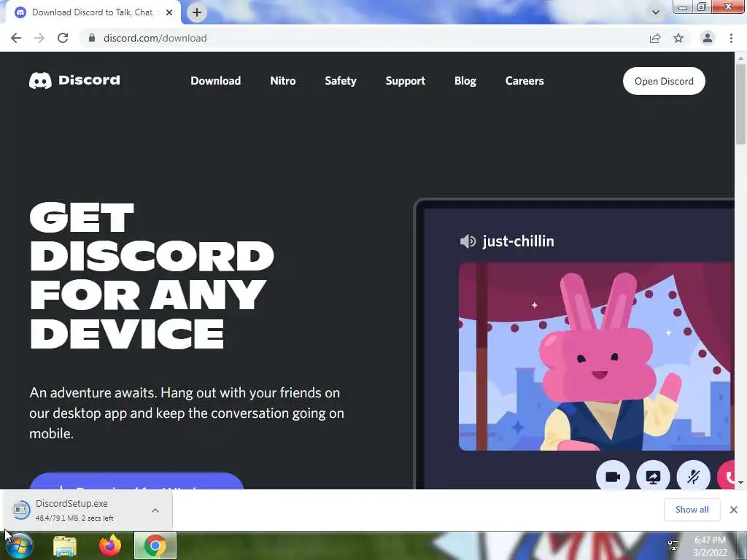Click the Discord logo in header
747x560 pixels.
click(74, 80)
